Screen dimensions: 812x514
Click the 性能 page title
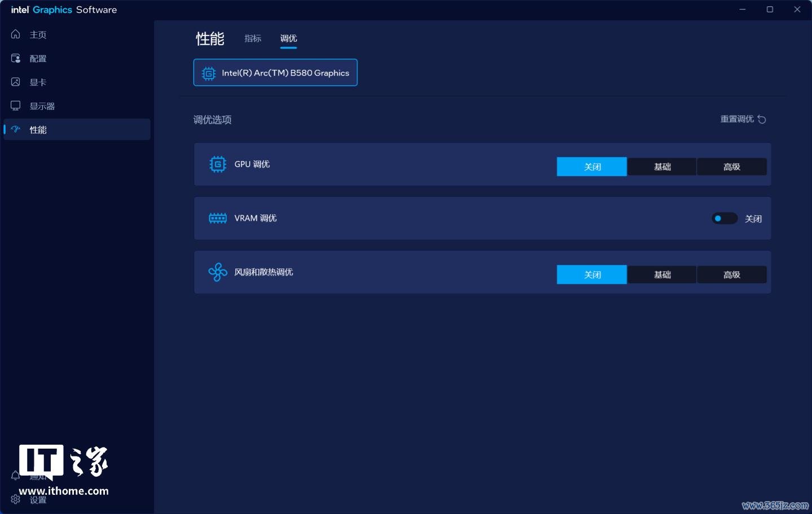tap(210, 38)
